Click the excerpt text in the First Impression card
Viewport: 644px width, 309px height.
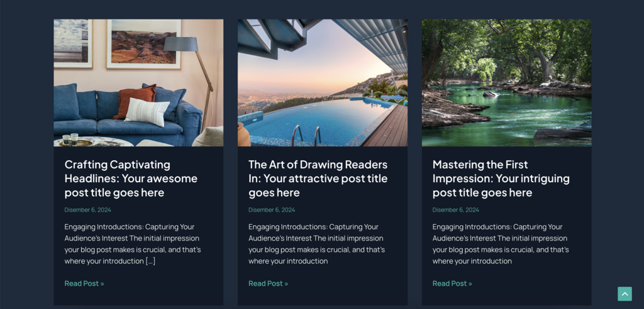501,244
